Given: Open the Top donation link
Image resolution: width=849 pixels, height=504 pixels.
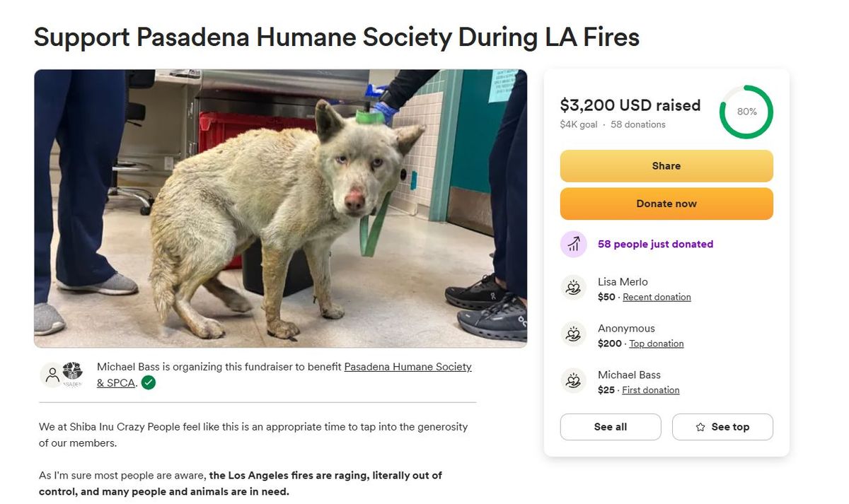Looking at the screenshot, I should [656, 344].
